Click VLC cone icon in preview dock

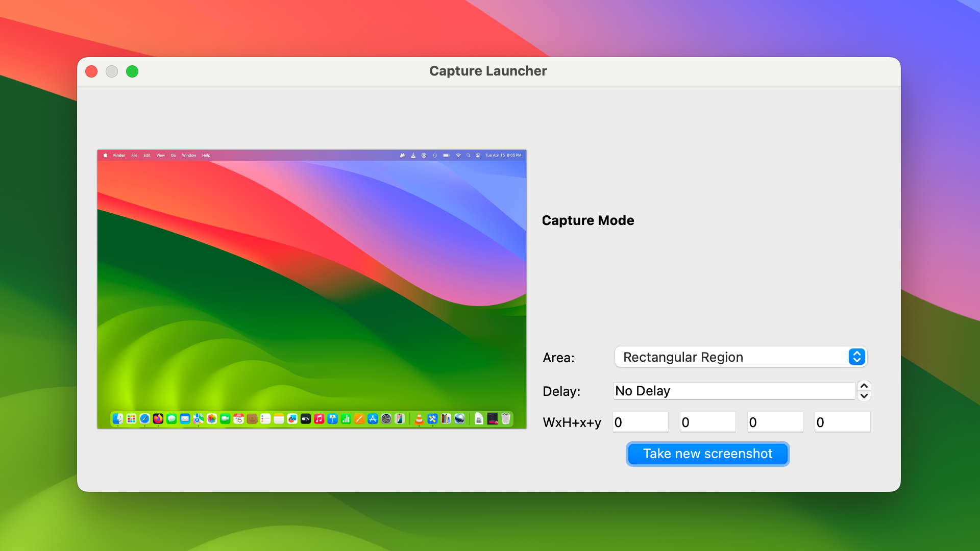tap(419, 419)
